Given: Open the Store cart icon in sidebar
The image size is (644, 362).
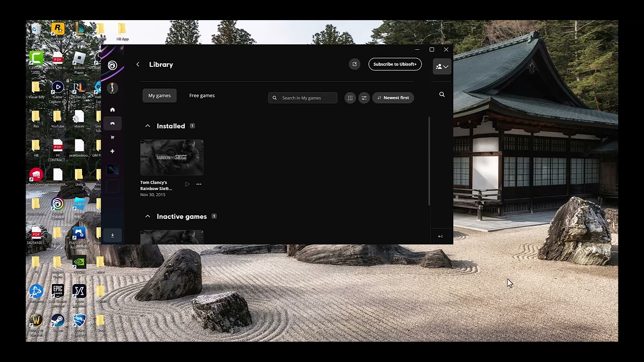Looking at the screenshot, I should 112,137.
